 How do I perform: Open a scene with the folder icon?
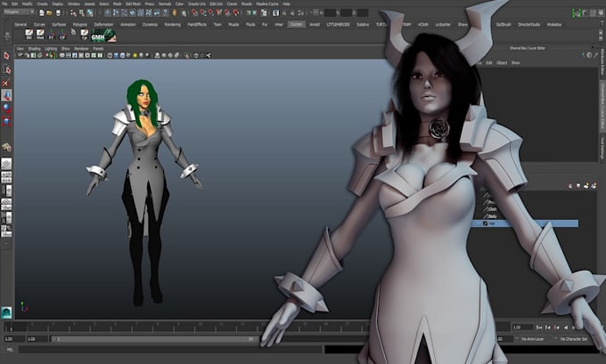50,12
